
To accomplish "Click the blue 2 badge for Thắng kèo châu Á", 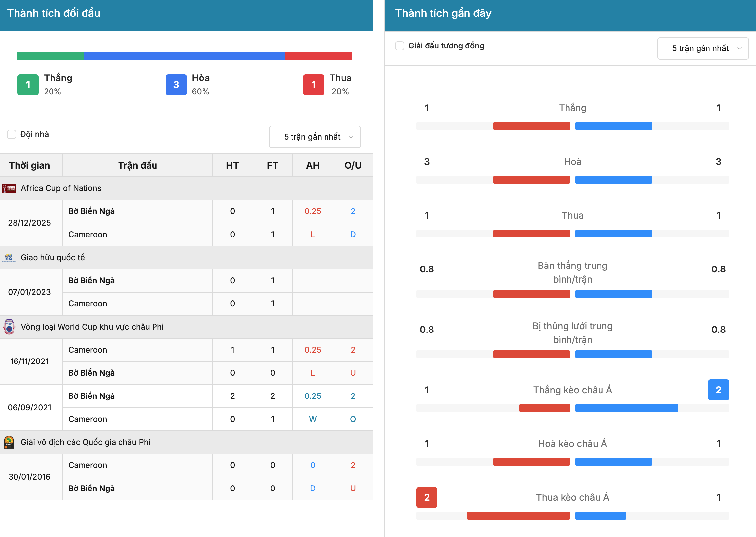I will pyautogui.click(x=719, y=390).
